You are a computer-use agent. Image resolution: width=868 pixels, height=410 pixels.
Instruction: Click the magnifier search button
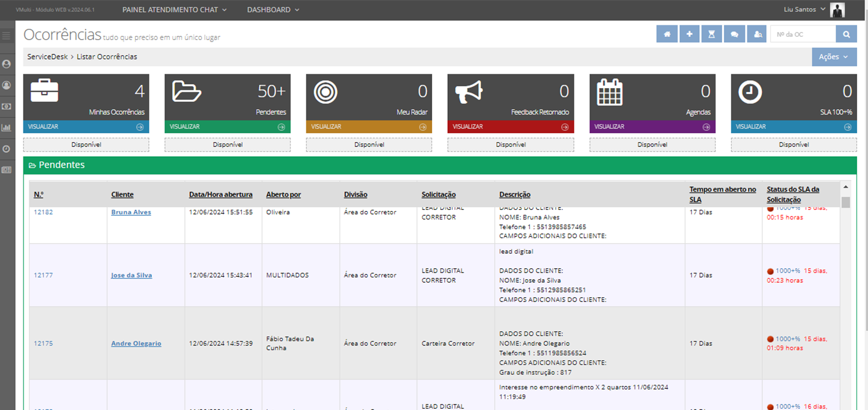coord(846,34)
